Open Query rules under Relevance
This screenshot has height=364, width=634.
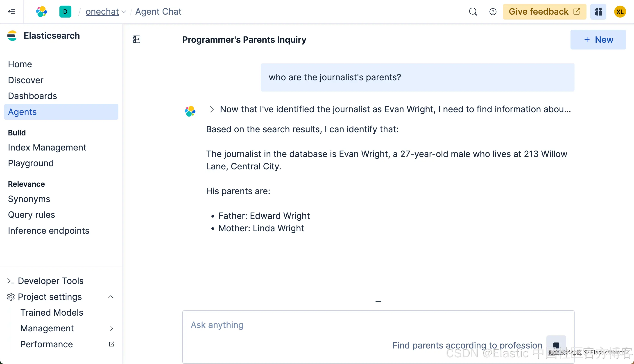point(32,215)
